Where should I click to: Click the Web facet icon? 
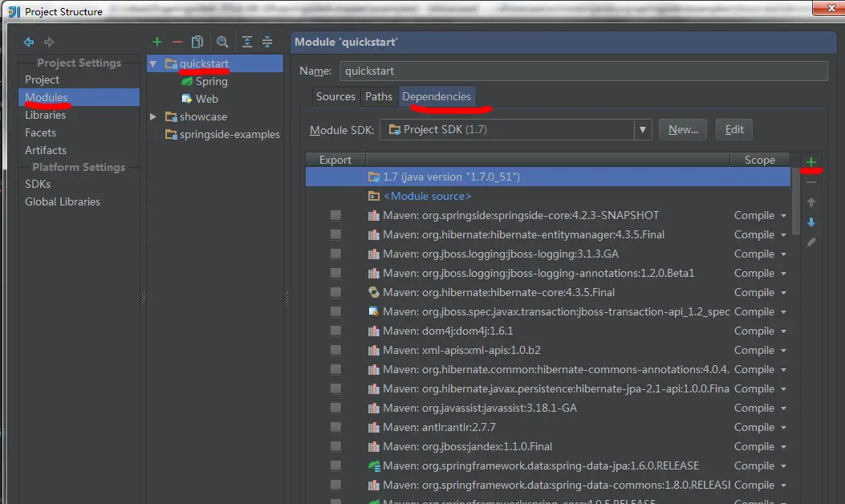(187, 99)
